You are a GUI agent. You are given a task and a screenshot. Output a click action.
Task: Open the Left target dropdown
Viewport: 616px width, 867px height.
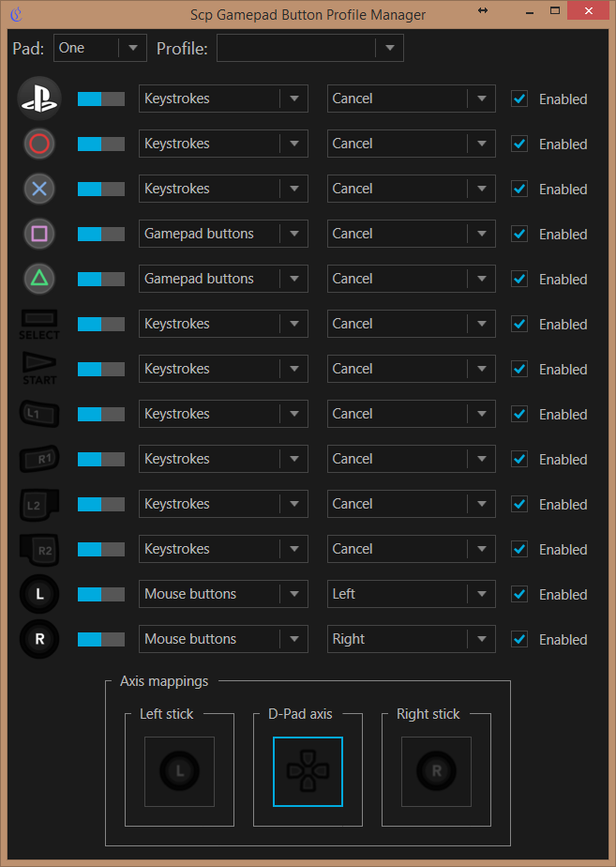pyautogui.click(x=411, y=594)
